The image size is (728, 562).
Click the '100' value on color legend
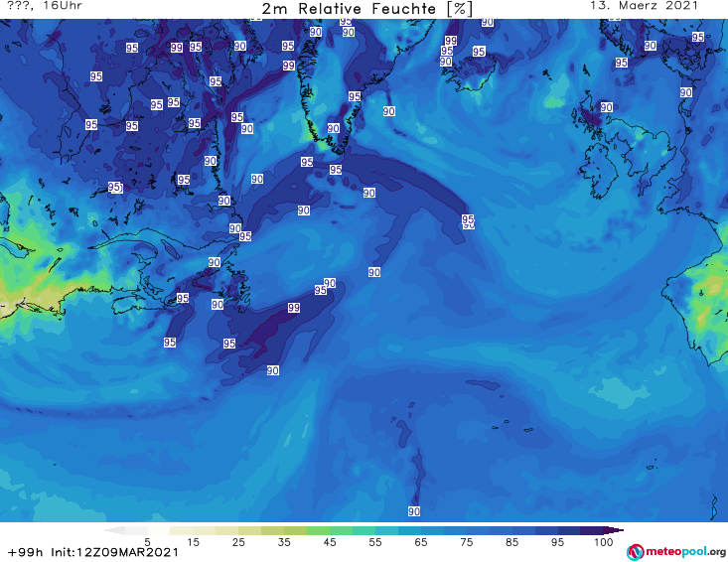point(603,542)
